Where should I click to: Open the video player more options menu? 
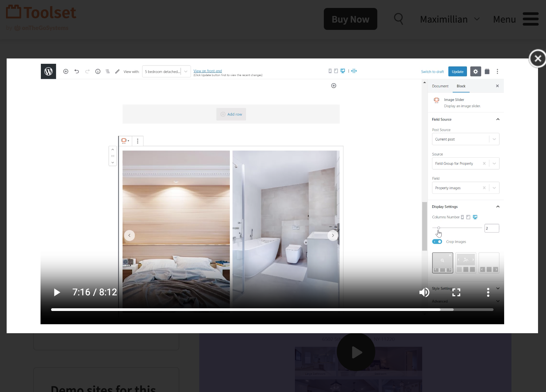pos(488,292)
